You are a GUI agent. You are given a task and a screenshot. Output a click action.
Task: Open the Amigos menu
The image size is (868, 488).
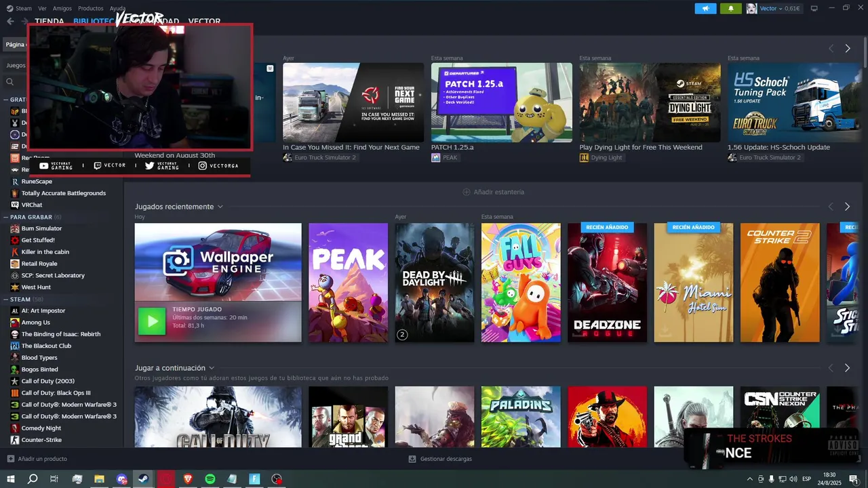[x=62, y=8]
